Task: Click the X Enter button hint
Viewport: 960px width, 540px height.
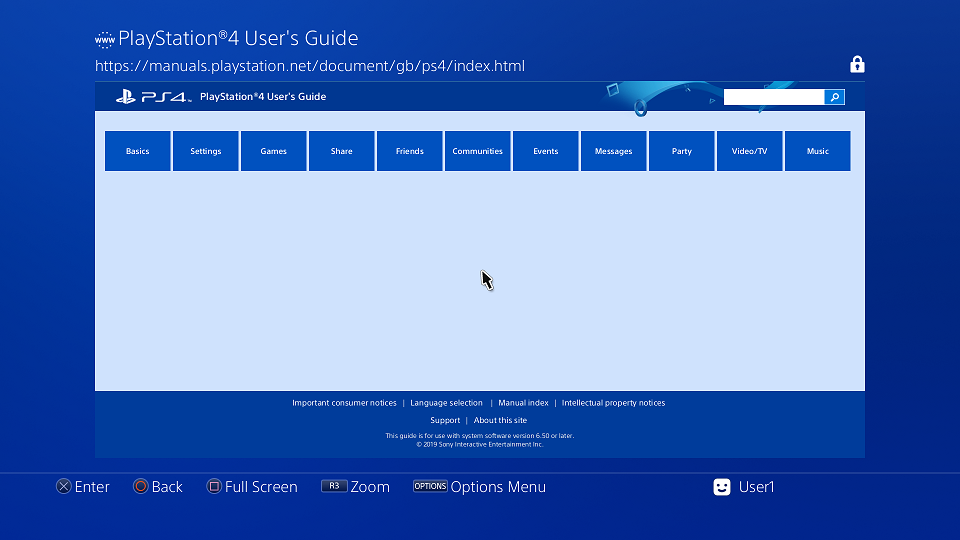Action: pyautogui.click(x=83, y=487)
